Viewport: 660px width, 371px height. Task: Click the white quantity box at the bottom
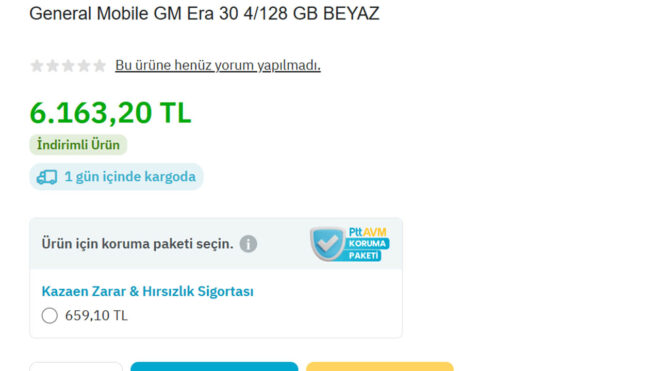point(76,366)
